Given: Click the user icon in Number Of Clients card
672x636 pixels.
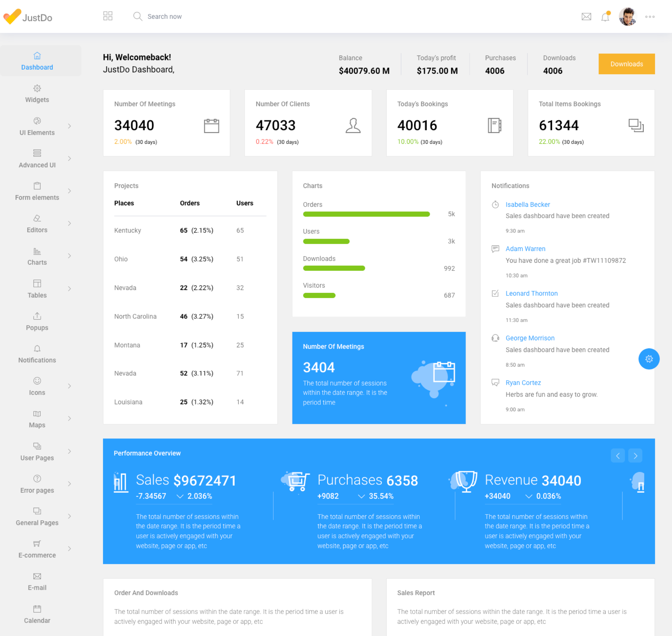Looking at the screenshot, I should (353, 126).
